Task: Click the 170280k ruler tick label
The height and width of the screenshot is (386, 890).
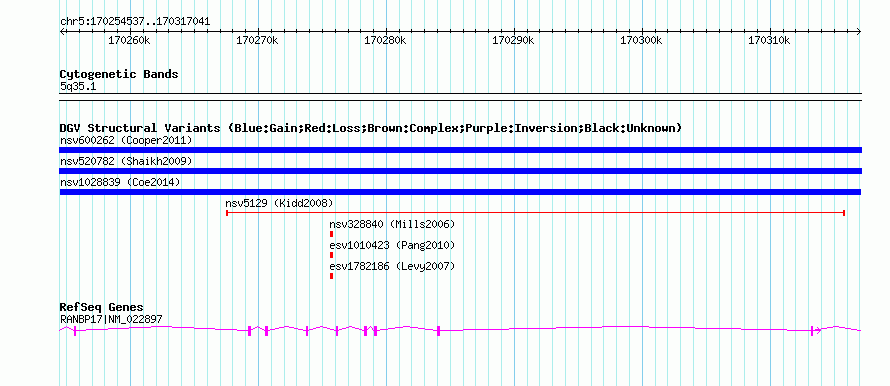Action: (385, 41)
